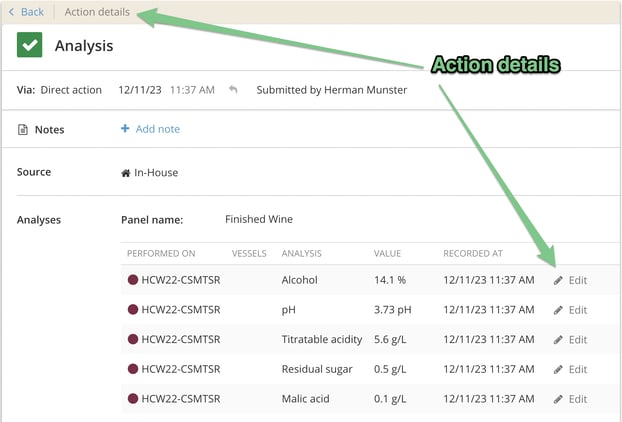The width and height of the screenshot is (622, 422).
Task: Click the Titratable acidity analysis name
Action: pos(322,340)
